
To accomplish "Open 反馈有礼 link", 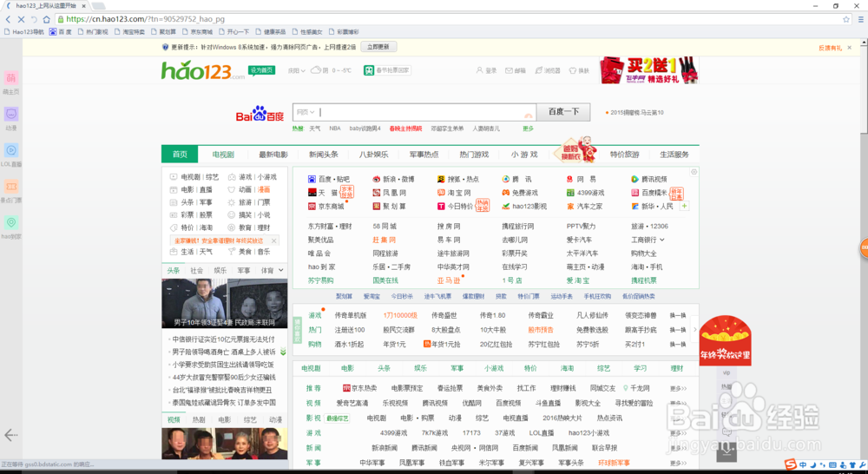I will point(830,48).
